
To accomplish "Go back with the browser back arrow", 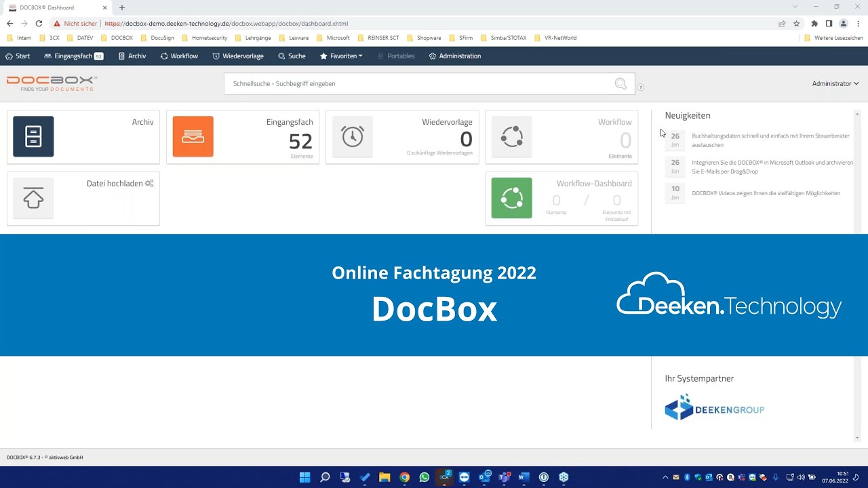I will tap(9, 23).
